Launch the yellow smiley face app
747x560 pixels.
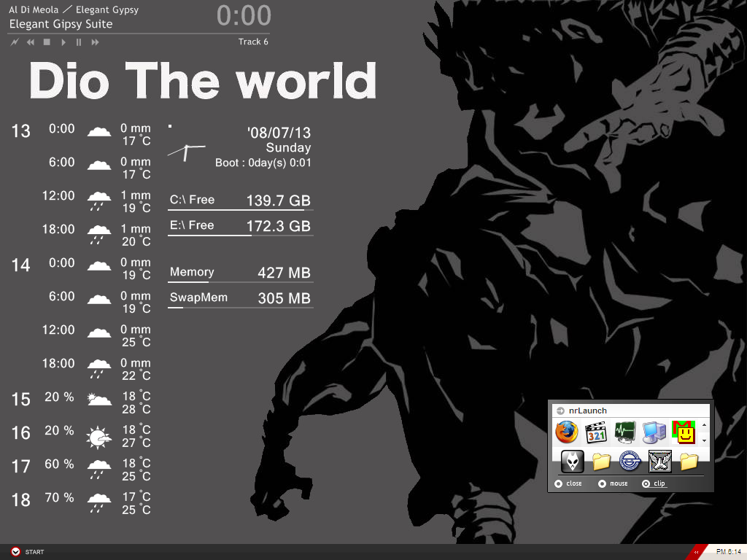tap(683, 432)
